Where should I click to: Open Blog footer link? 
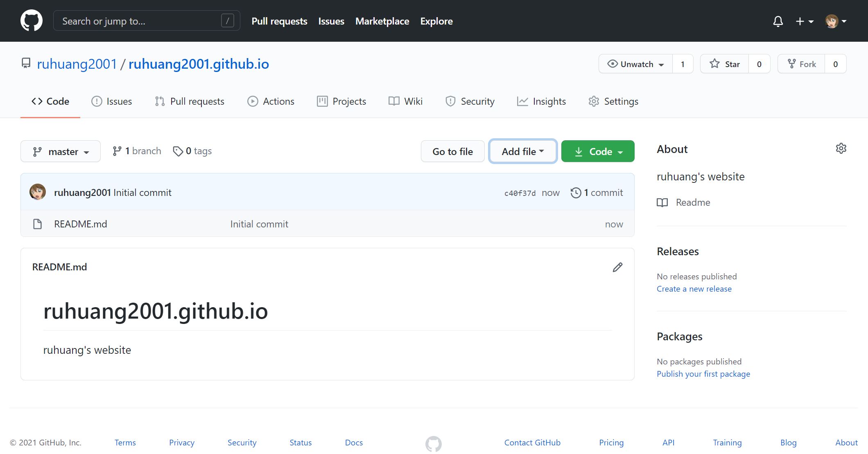coord(788,443)
